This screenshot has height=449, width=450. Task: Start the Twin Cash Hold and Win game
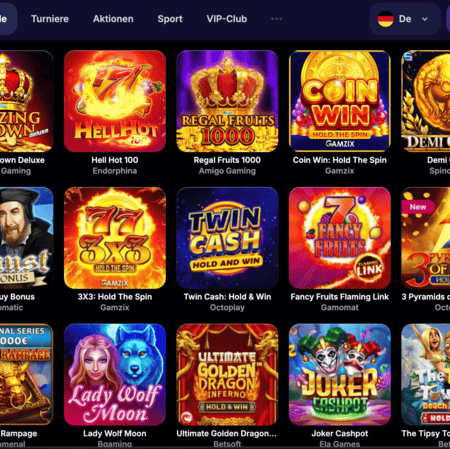[x=227, y=238]
